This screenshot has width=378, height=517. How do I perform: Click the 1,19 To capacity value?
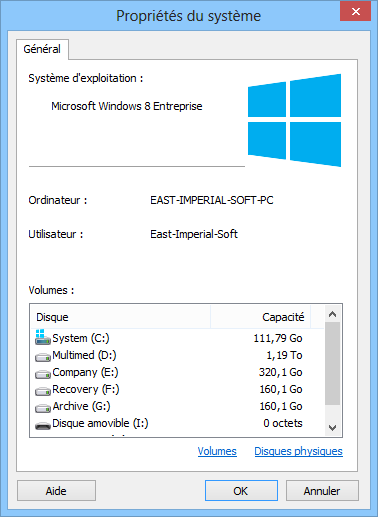(x=284, y=355)
